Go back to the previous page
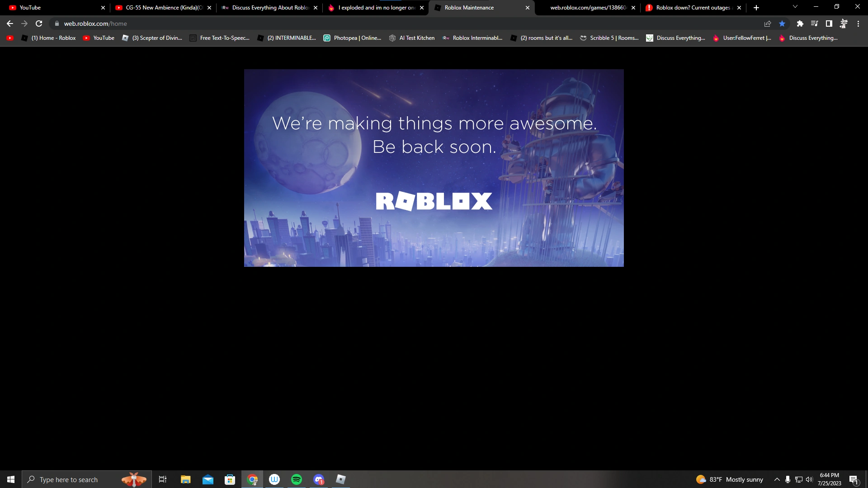This screenshot has width=868, height=488. point(10,24)
